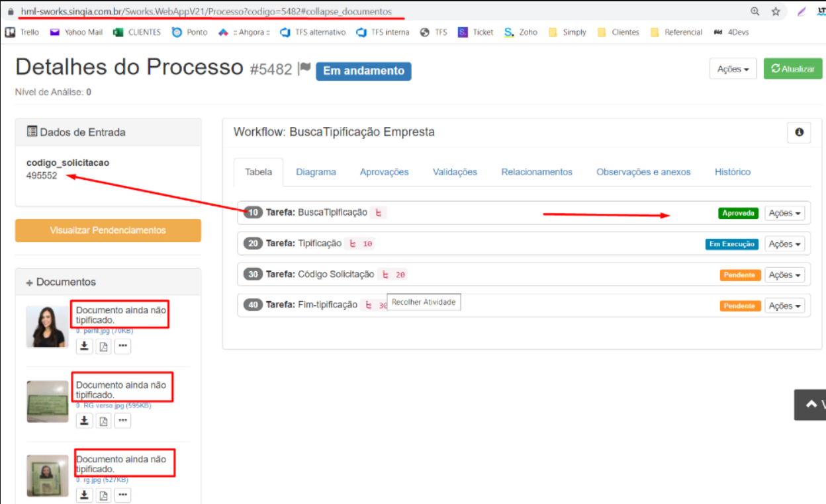Download the perfil.jpg document
826x504 pixels.
coord(84,346)
